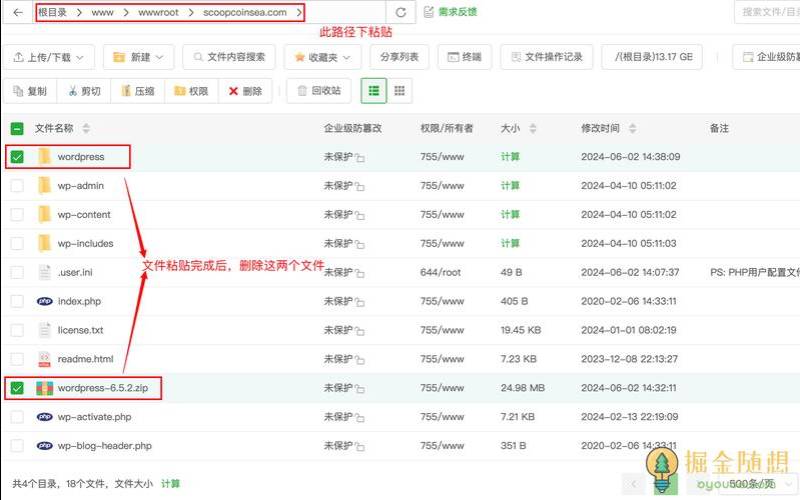800x500 pixels.
Task: Toggle tamper-protection lock for wordpress-6.5.2.zip
Action: 360,389
